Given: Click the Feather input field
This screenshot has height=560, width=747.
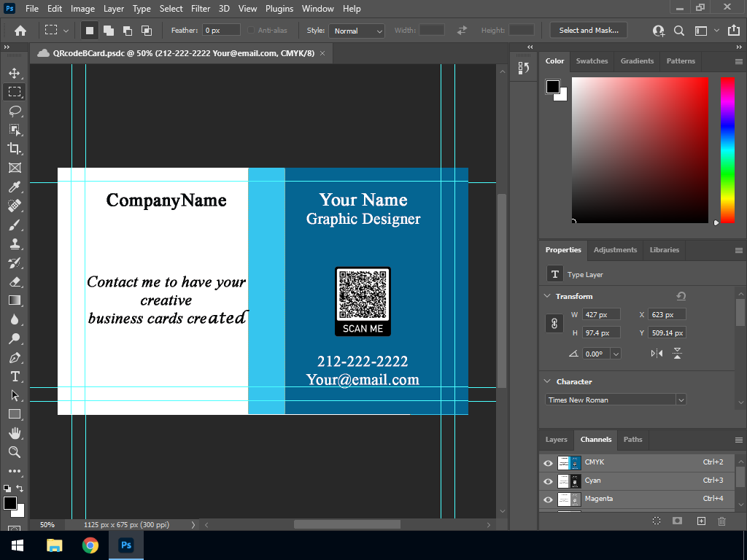Looking at the screenshot, I should (x=222, y=31).
